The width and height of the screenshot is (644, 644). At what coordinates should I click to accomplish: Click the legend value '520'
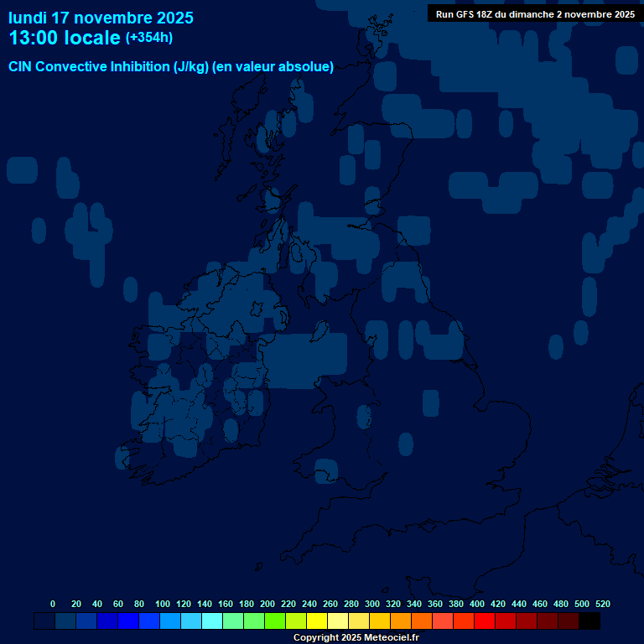tap(603, 604)
